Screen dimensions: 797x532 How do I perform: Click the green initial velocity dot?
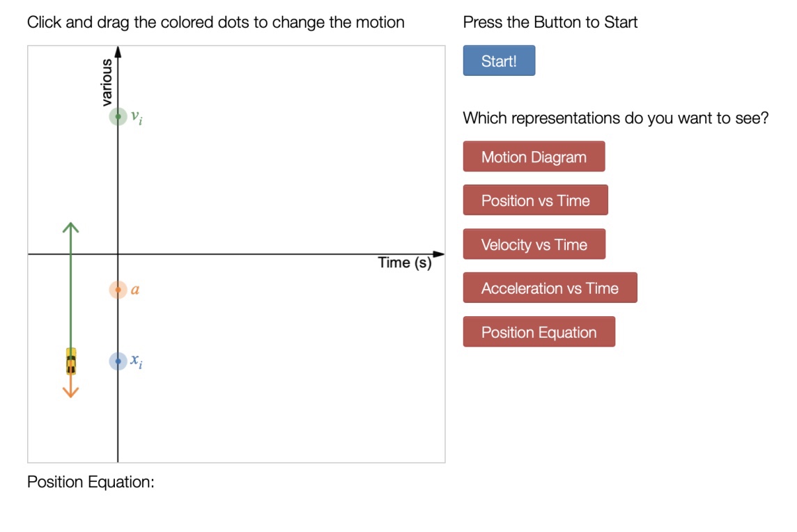(118, 116)
